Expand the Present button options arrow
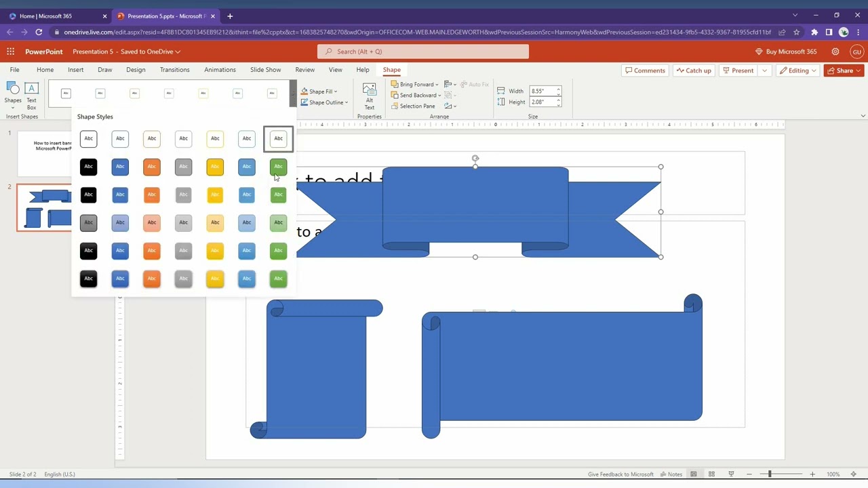The width and height of the screenshot is (868, 488). [x=764, y=70]
